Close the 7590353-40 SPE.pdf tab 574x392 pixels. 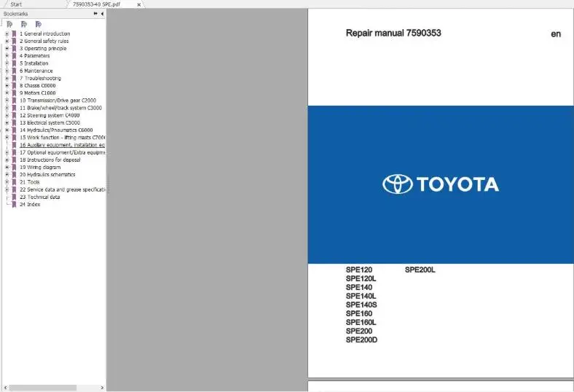(x=138, y=5)
